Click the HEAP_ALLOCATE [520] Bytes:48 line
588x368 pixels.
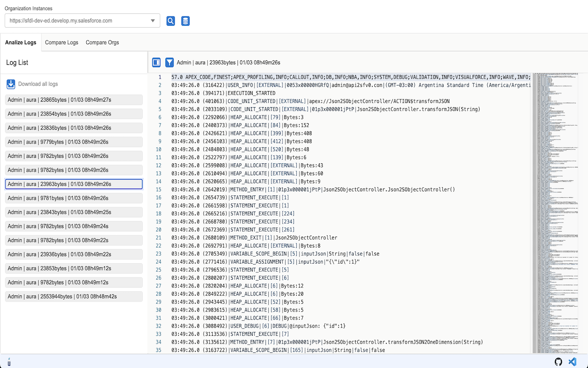point(240,149)
